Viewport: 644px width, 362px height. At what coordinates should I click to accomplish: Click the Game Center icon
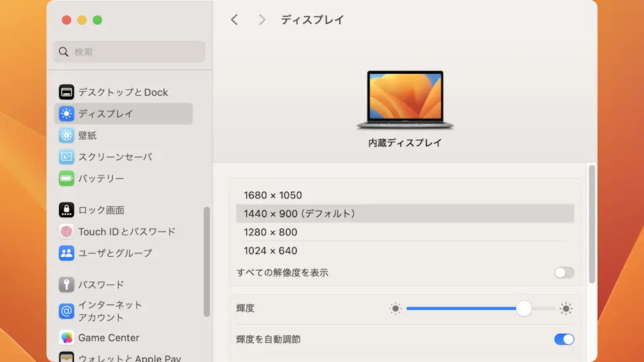click(66, 338)
